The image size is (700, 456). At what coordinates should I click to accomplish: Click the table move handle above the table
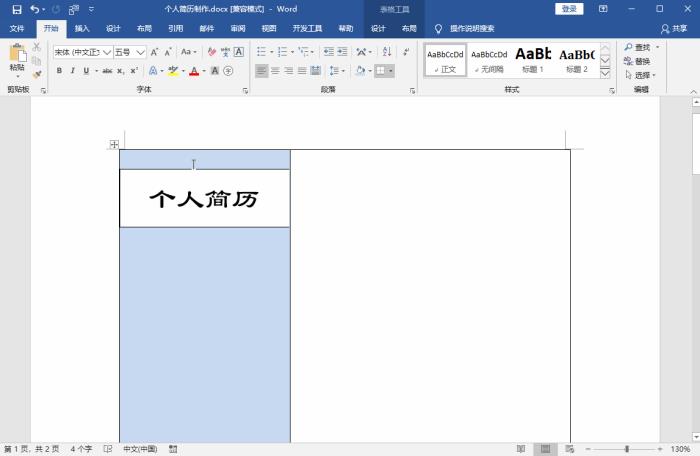click(x=114, y=145)
